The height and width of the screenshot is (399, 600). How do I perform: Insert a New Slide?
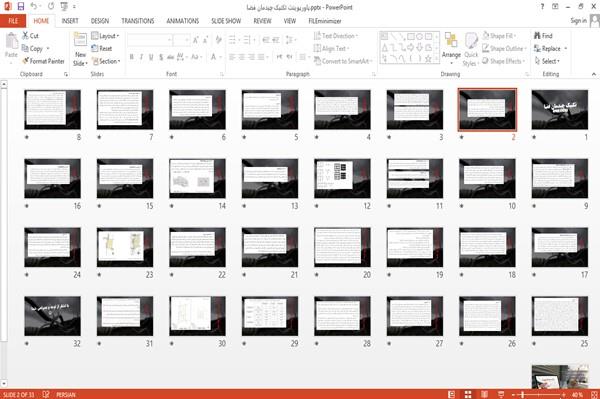click(80, 49)
